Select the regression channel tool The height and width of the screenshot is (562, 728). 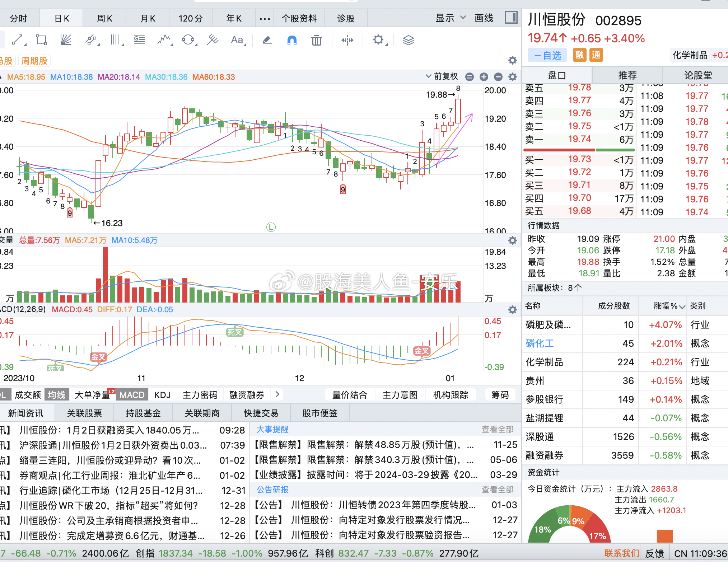coord(213,40)
